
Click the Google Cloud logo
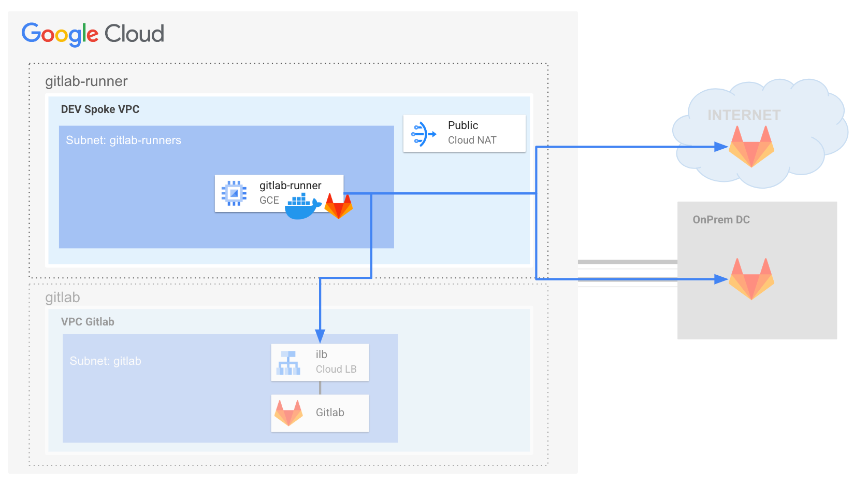click(x=93, y=34)
